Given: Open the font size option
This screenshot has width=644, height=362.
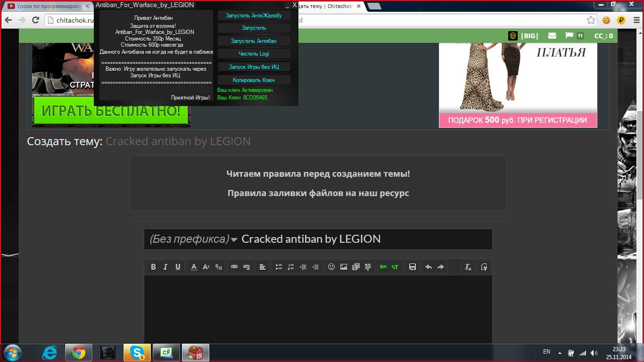Looking at the screenshot, I should click(206, 267).
